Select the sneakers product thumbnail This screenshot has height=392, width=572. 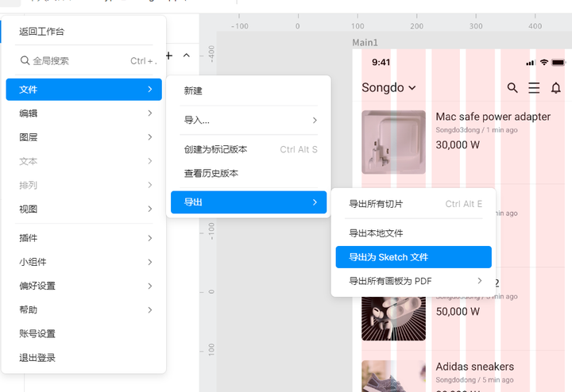click(x=393, y=376)
